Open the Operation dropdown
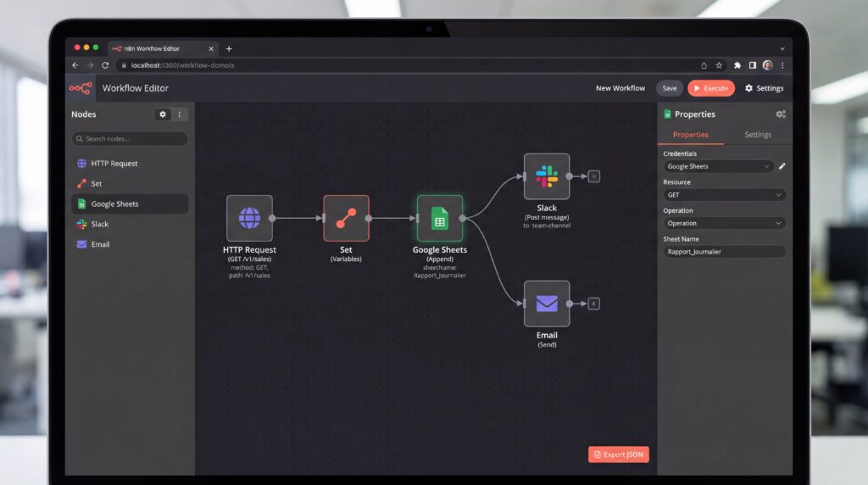This screenshot has width=868, height=485. coord(724,223)
